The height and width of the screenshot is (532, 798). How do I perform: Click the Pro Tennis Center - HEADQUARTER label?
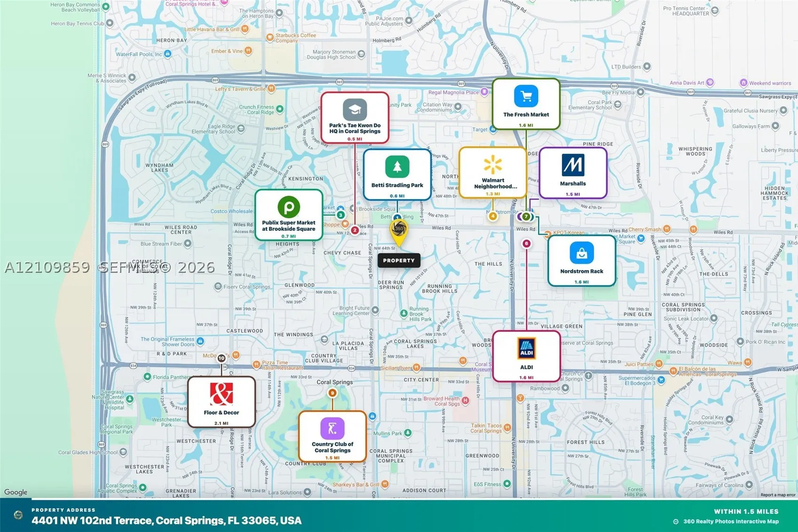coord(686,11)
